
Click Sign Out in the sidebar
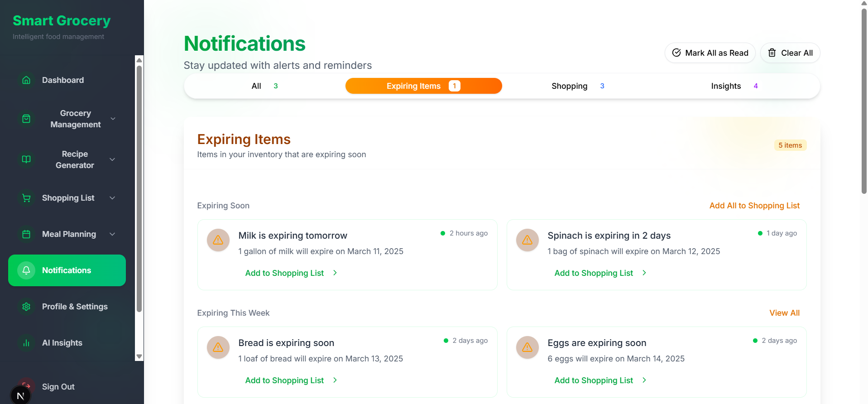click(58, 387)
